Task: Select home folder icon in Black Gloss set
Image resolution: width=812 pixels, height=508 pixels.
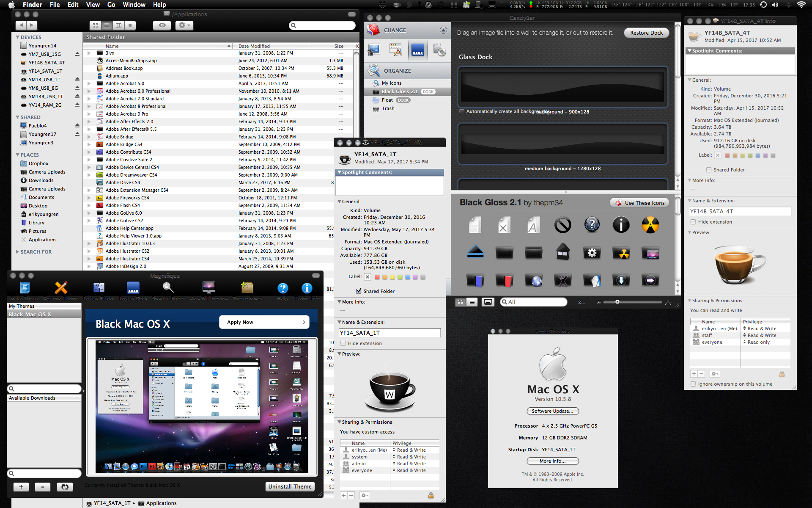Action: [x=562, y=252]
